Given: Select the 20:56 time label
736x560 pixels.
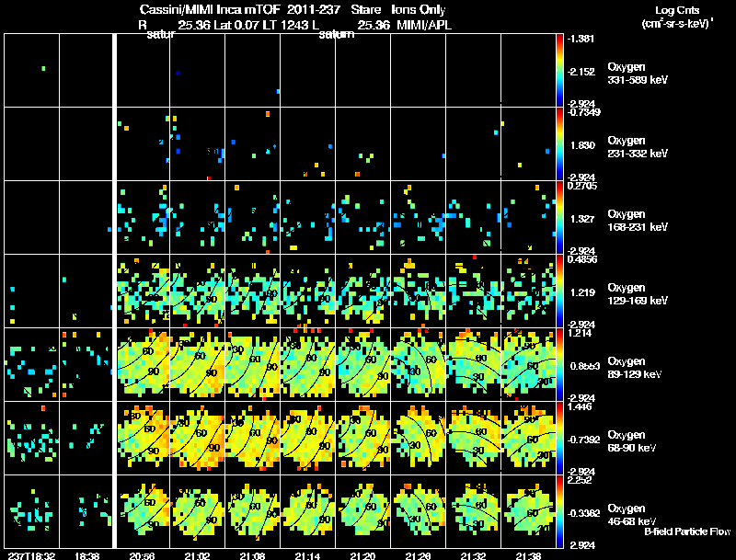Looking at the screenshot, I should [x=143, y=555].
